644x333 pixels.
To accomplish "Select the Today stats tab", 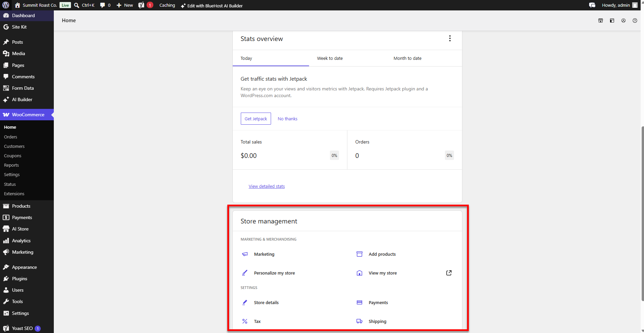I will [271, 58].
